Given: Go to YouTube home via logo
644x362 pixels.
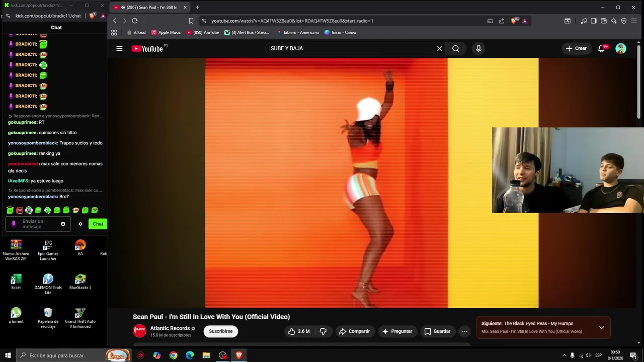Looking at the screenshot, I should click(x=147, y=49).
